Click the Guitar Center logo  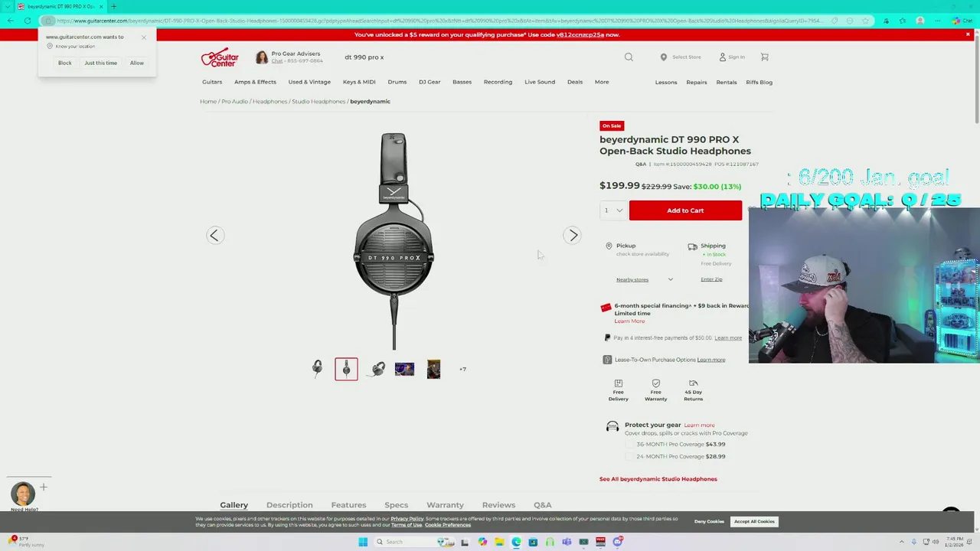click(220, 57)
